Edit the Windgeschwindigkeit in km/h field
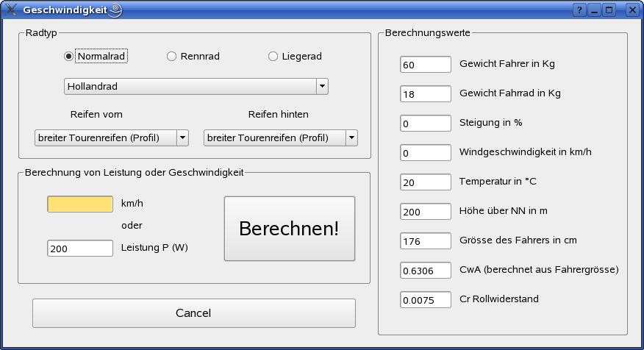Screen dimensions: 644x350 point(426,153)
